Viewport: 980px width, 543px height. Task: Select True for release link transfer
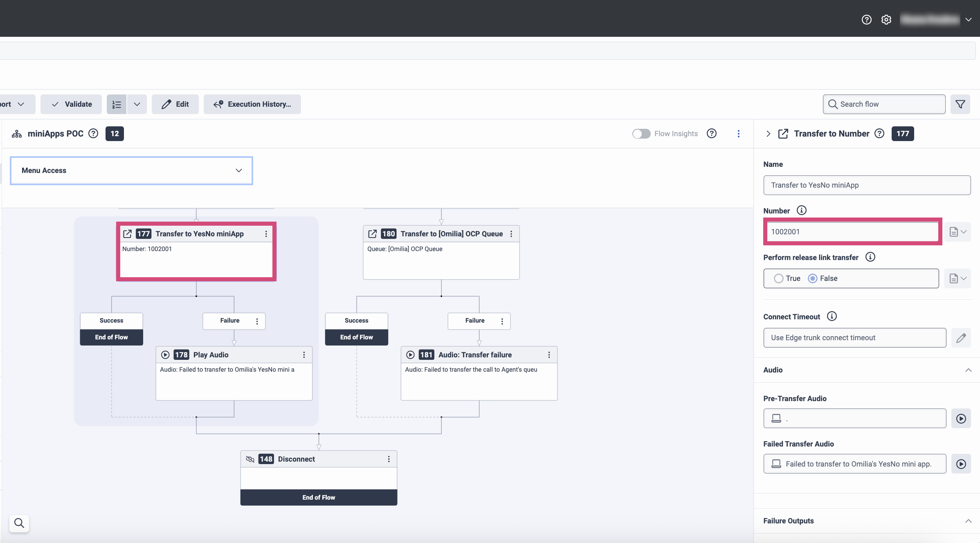click(x=778, y=278)
